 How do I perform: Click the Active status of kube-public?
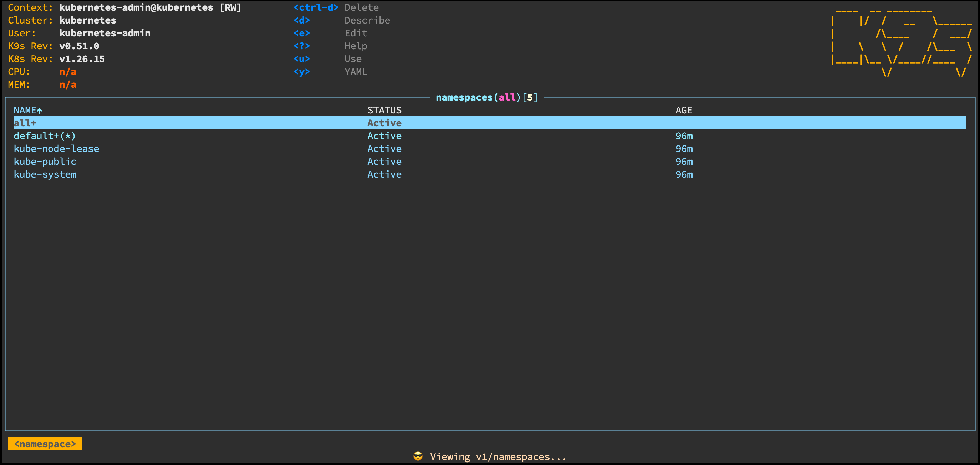click(384, 162)
